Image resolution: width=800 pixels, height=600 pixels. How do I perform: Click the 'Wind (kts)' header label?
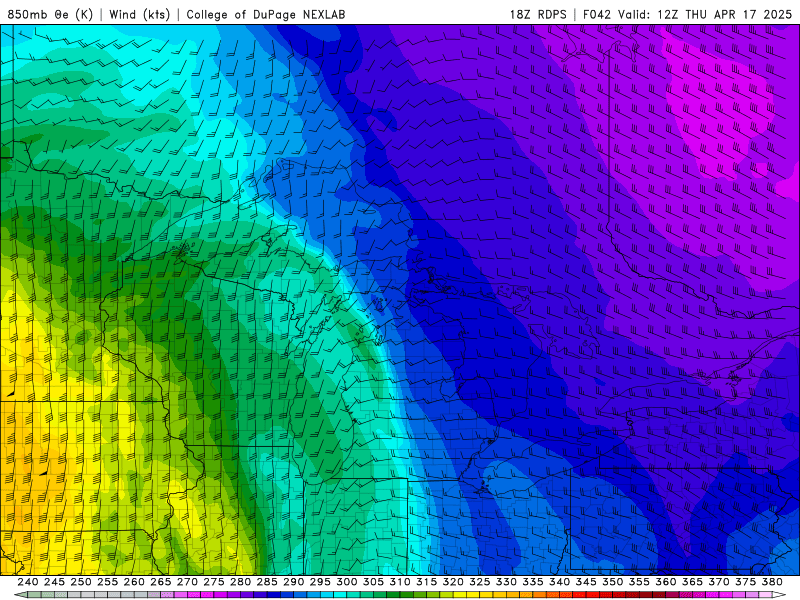click(x=139, y=14)
